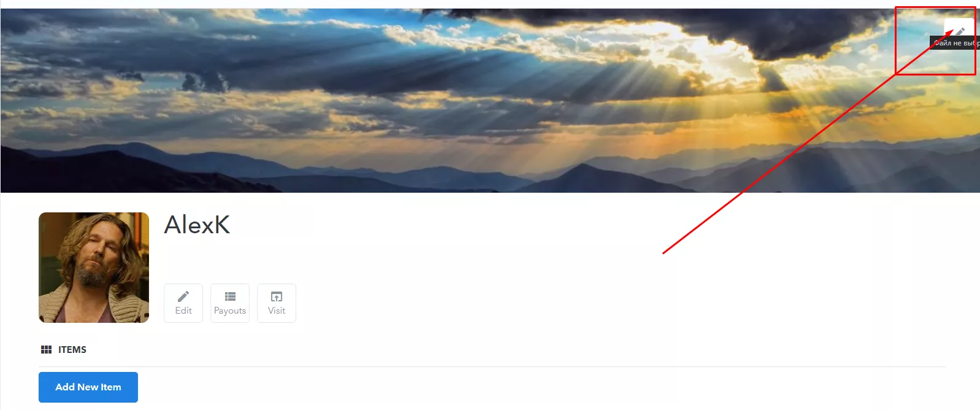Image resolution: width=980 pixels, height=410 pixels.
Task: Click the pencil icon on the cover banner
Action: coord(960,31)
